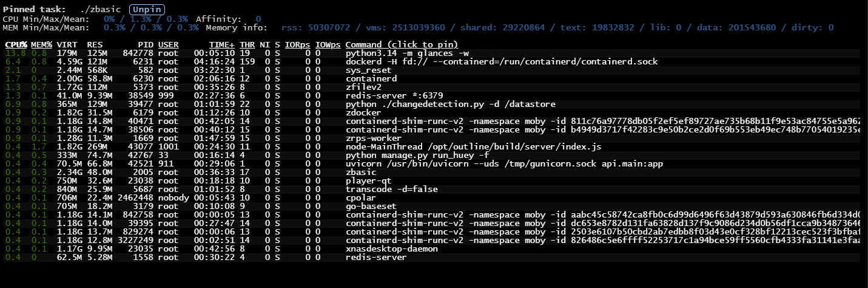This screenshot has width=868, height=288.
Task: Pin the zfilev2 process
Action: pos(363,87)
